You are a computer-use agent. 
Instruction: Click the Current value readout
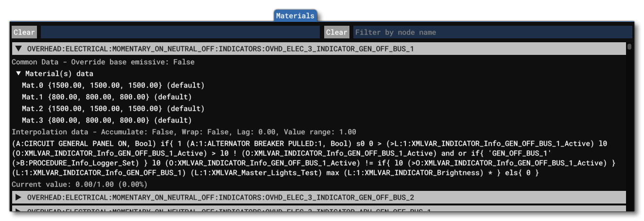tap(79, 184)
